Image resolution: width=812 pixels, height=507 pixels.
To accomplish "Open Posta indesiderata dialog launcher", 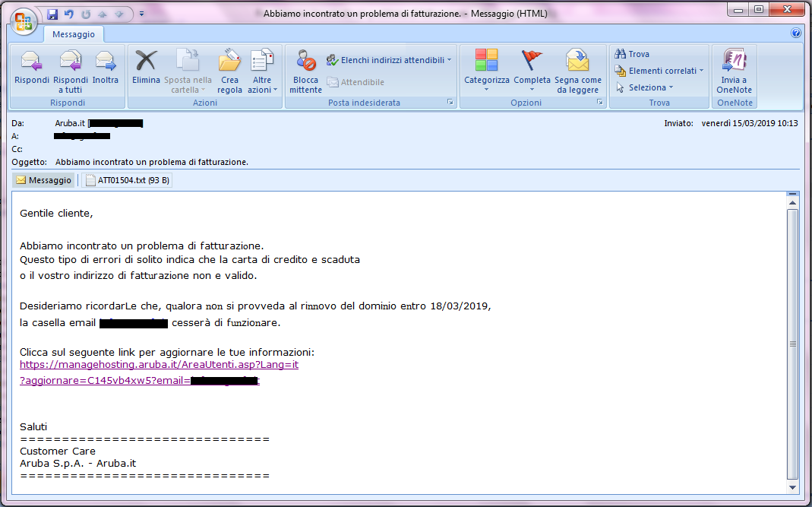I will (x=450, y=103).
